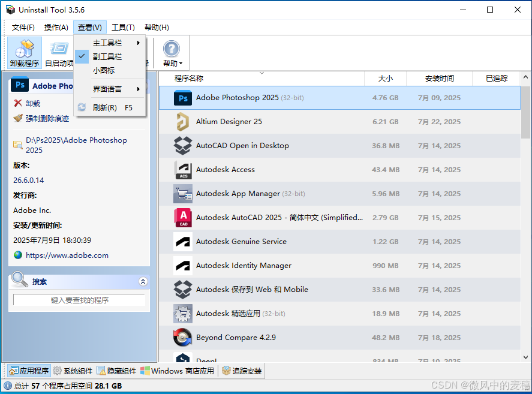Click the 26.6.0.14 version link
This screenshot has width=532, height=394.
coord(29,180)
